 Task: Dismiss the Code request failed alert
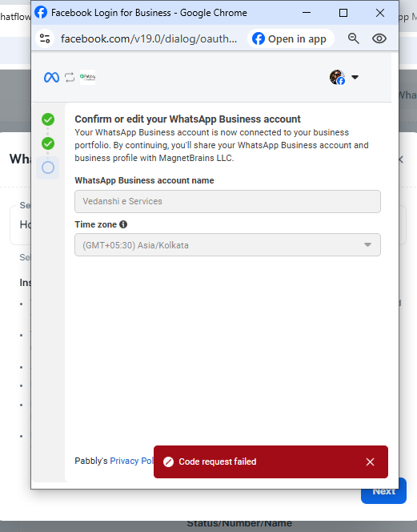coord(370,461)
